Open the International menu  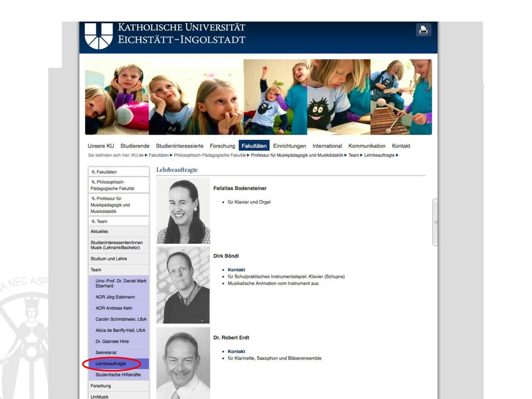327,146
